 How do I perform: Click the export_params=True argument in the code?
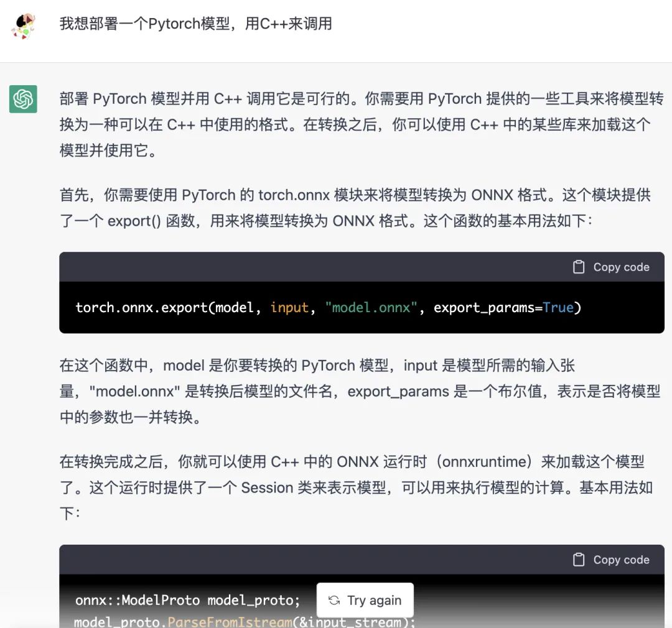point(503,308)
